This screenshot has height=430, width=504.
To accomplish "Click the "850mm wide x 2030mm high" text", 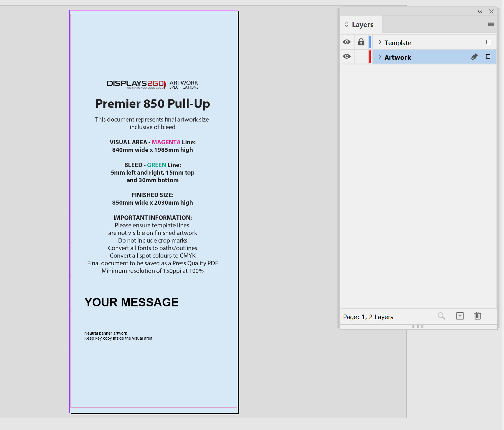I will click(x=153, y=203).
